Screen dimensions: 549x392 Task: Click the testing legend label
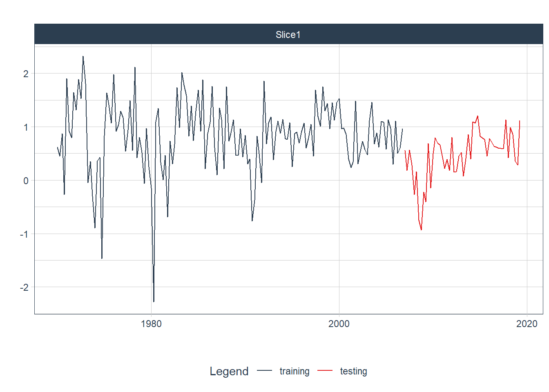pyautogui.click(x=354, y=371)
